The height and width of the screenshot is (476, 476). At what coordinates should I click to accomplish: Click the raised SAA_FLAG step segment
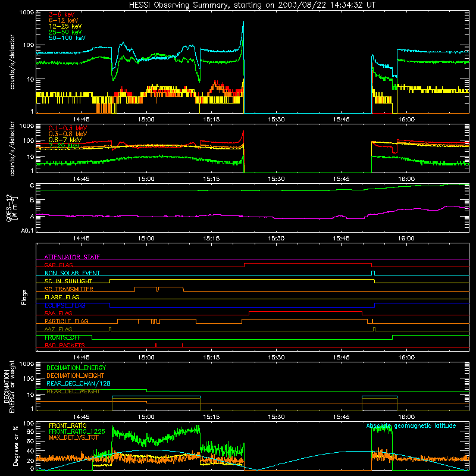(305, 311)
